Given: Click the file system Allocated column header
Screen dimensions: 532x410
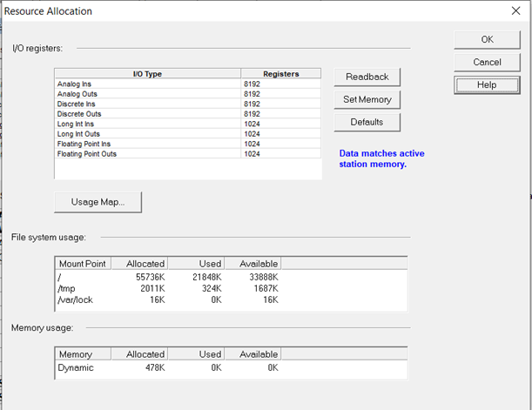Looking at the screenshot, I should 139,264.
